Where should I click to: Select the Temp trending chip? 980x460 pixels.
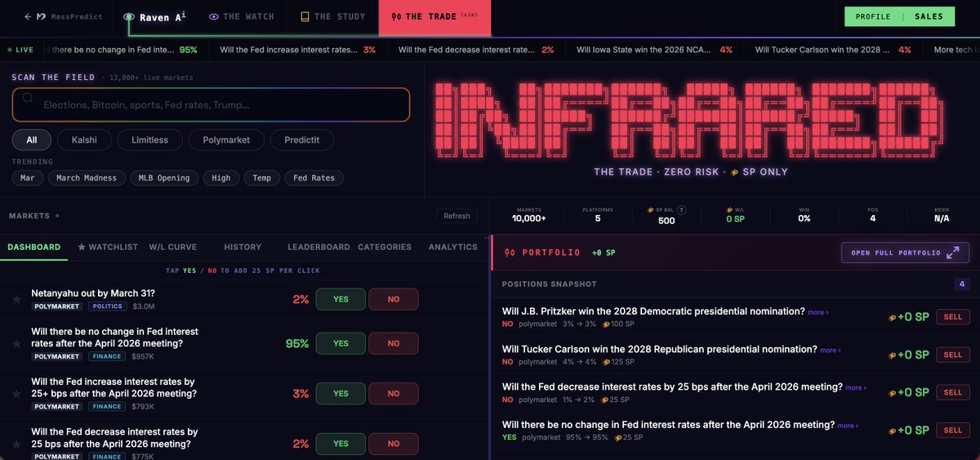[261, 177]
